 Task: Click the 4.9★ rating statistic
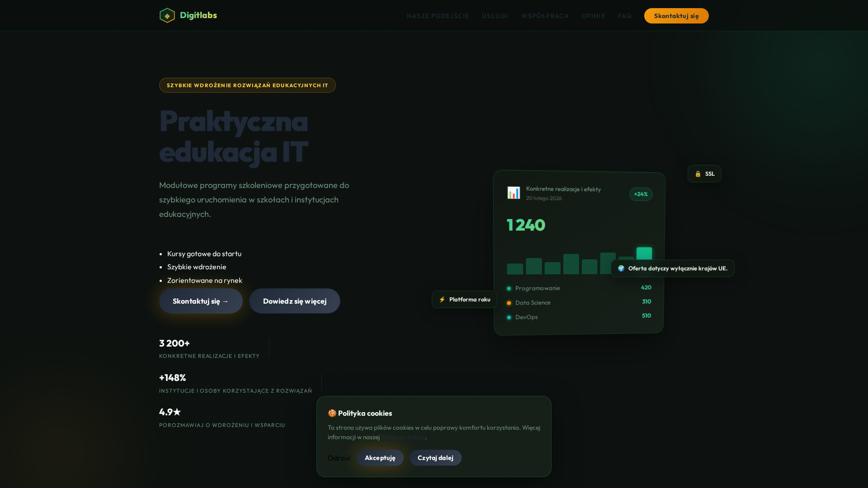170,412
